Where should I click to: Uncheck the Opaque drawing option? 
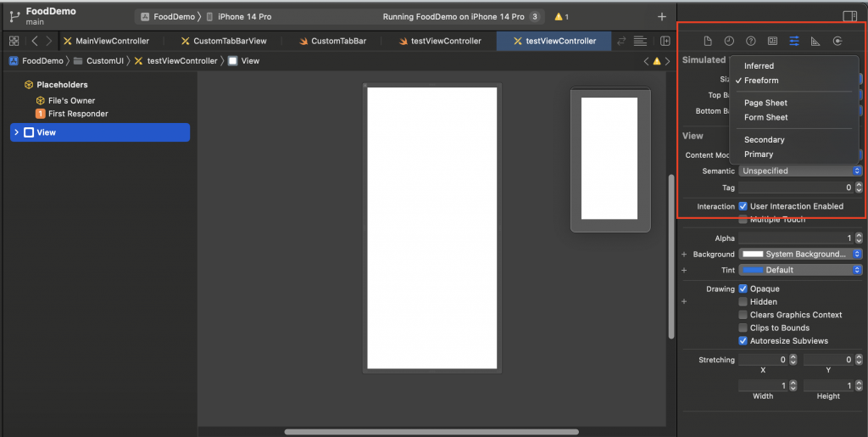click(x=743, y=289)
